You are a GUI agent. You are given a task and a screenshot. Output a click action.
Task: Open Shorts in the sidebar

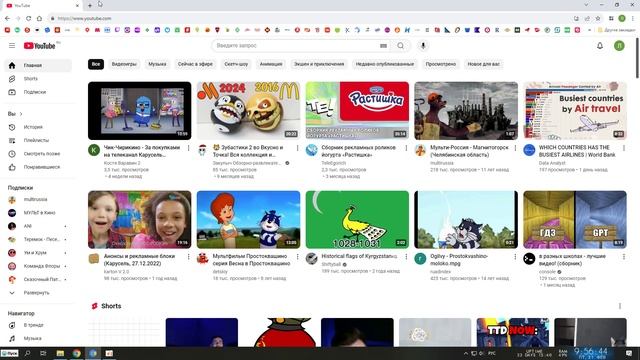(x=38, y=79)
